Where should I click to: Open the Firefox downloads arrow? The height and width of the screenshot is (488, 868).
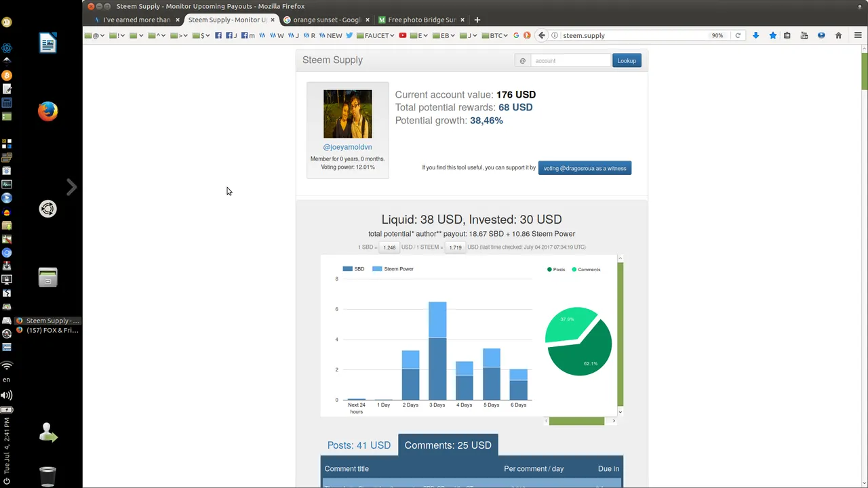755,35
